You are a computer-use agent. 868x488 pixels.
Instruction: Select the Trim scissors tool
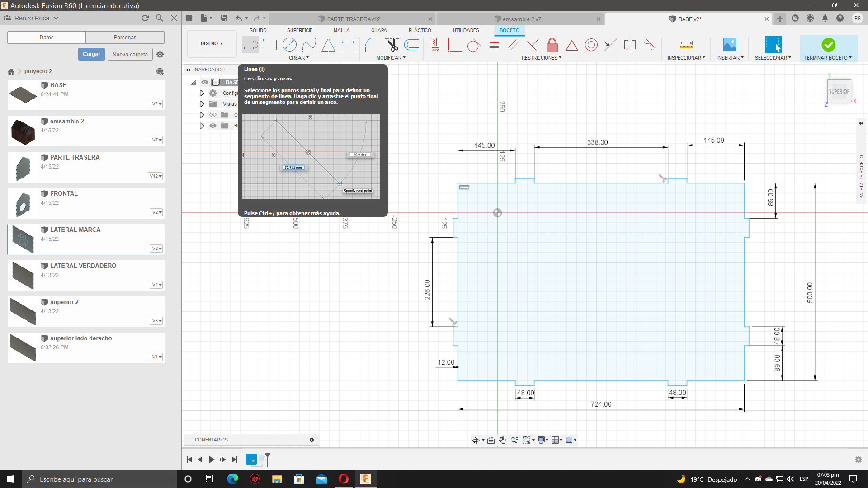[392, 45]
